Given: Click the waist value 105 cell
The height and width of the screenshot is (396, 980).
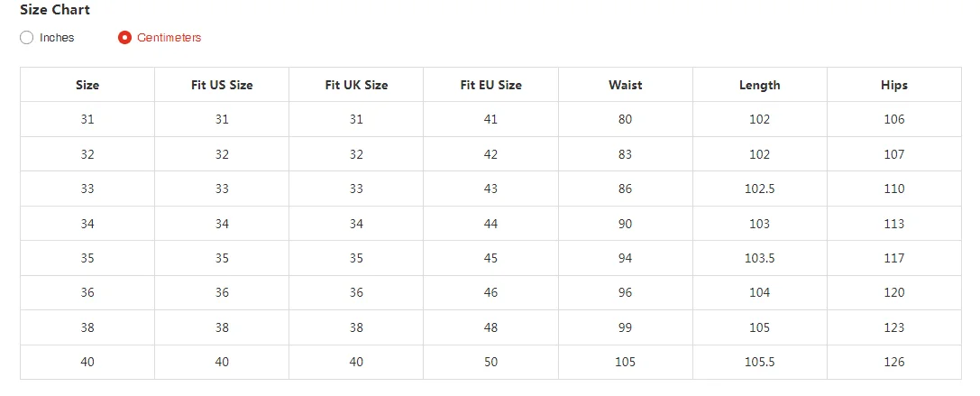Looking at the screenshot, I should 625,362.
